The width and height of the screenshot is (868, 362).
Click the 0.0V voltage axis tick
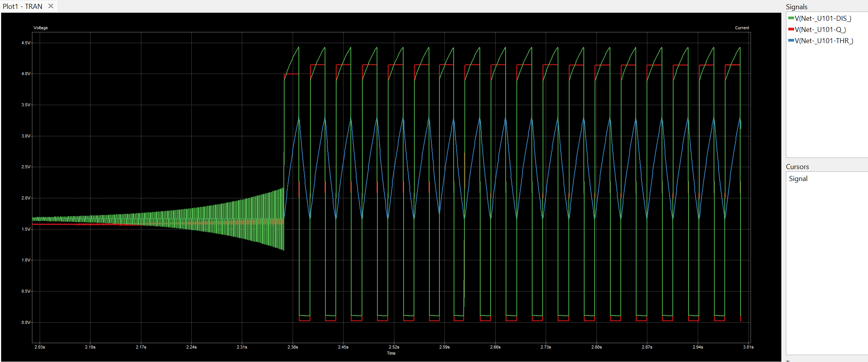click(x=26, y=322)
